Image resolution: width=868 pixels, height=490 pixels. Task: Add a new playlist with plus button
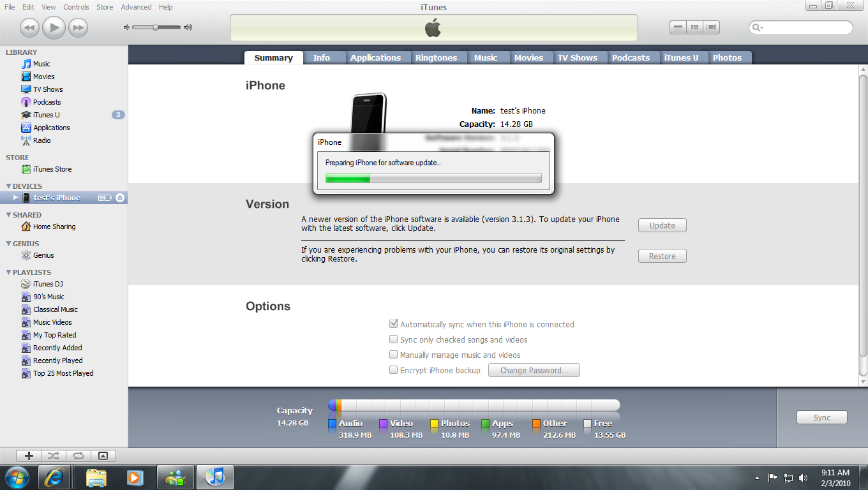(x=29, y=456)
